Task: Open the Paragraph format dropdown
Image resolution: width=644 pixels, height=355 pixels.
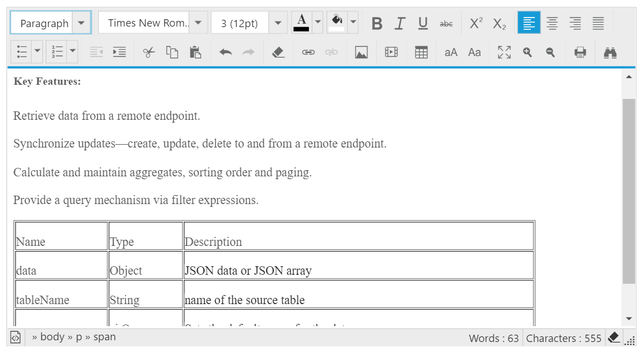Action: click(x=81, y=23)
